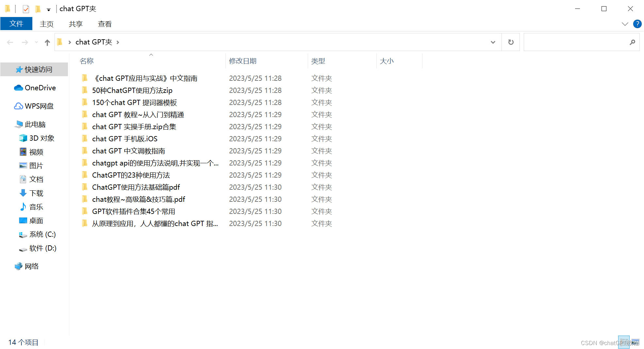Switch to details view using status bar icon
The height and width of the screenshot is (349, 644).
pyautogui.click(x=624, y=342)
